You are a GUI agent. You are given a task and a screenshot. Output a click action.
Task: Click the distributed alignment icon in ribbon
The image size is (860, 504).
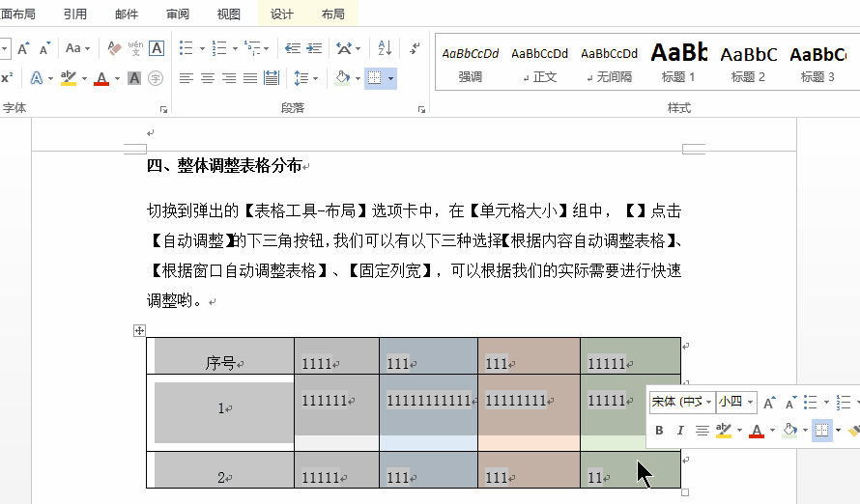pyautogui.click(x=272, y=78)
